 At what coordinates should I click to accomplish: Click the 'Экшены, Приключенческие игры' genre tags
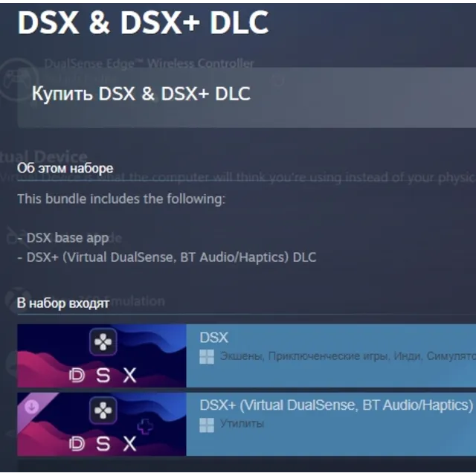(x=305, y=356)
